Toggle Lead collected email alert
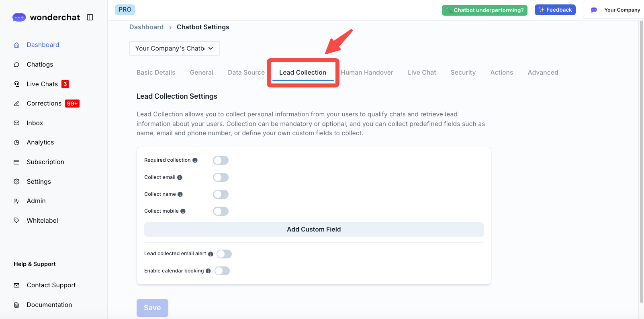Image resolution: width=644 pixels, height=319 pixels. (224, 254)
